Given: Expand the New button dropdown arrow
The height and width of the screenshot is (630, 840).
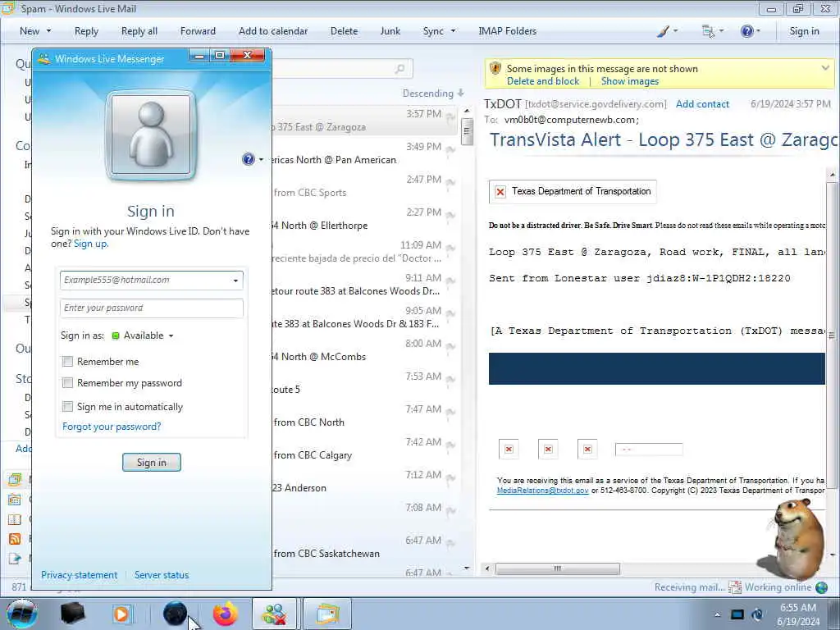Looking at the screenshot, I should pyautogui.click(x=48, y=31).
